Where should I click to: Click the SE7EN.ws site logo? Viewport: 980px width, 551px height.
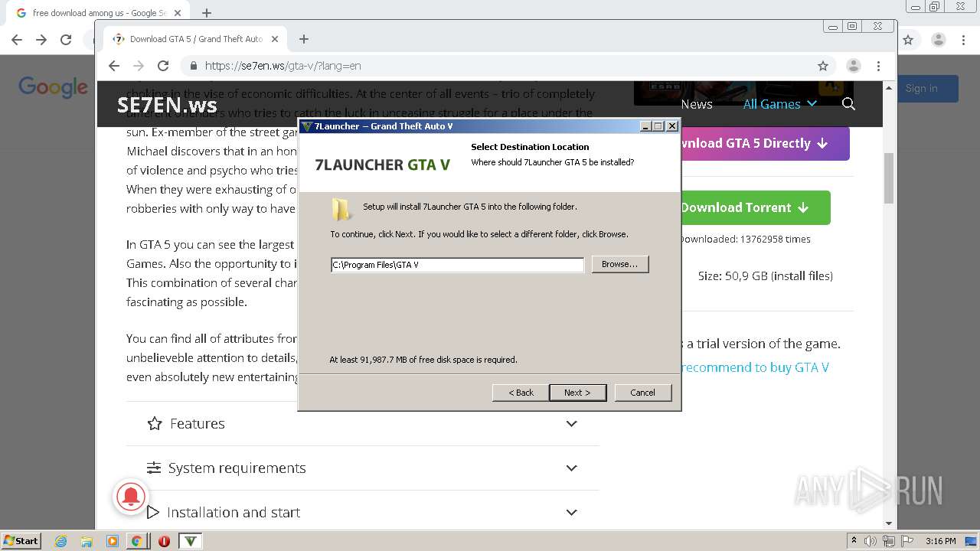point(166,105)
